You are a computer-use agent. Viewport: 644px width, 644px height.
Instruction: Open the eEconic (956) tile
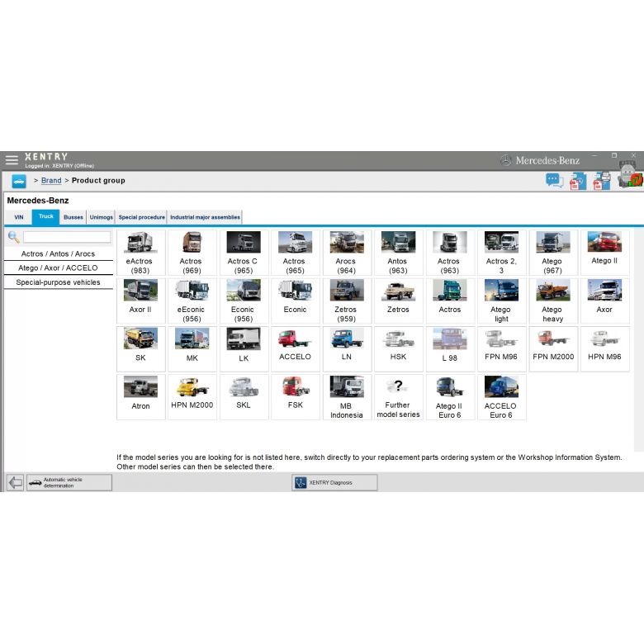(x=192, y=301)
